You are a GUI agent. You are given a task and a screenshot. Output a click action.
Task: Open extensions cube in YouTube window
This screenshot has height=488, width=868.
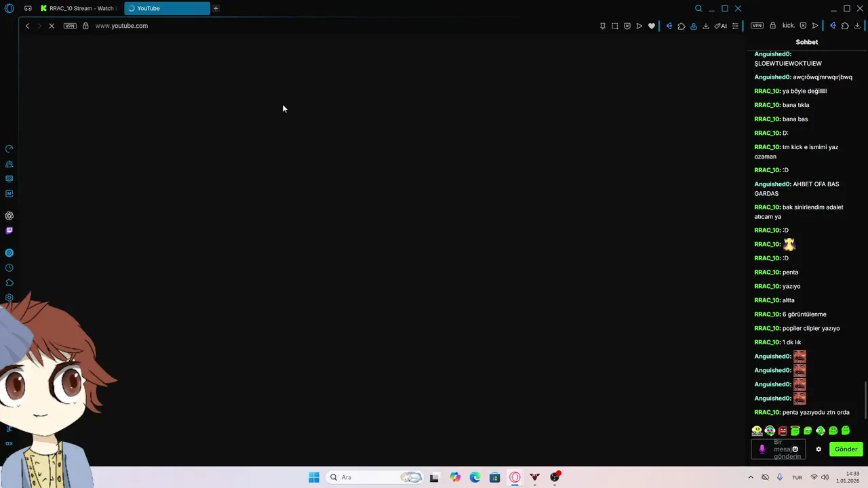pos(682,26)
